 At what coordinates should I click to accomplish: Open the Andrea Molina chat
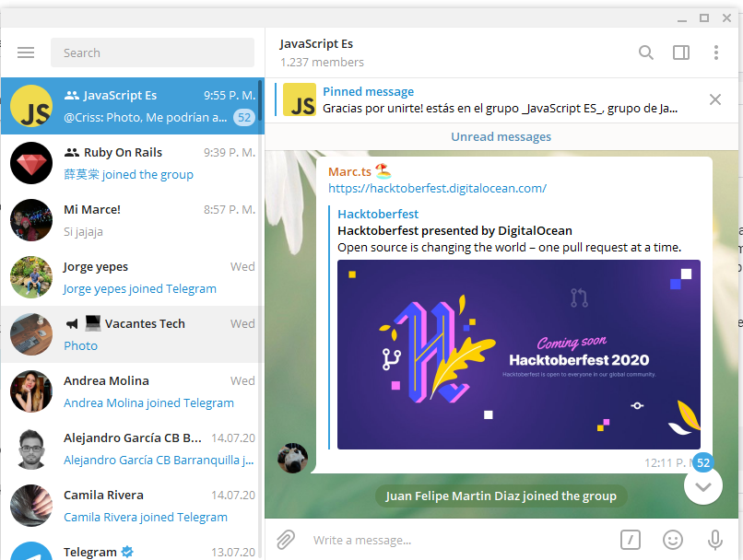(132, 391)
